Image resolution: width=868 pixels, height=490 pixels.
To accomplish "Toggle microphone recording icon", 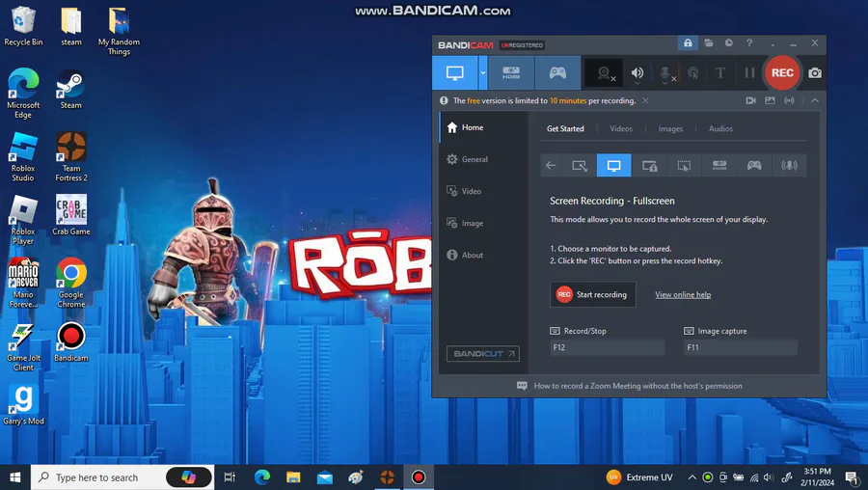I will (665, 73).
